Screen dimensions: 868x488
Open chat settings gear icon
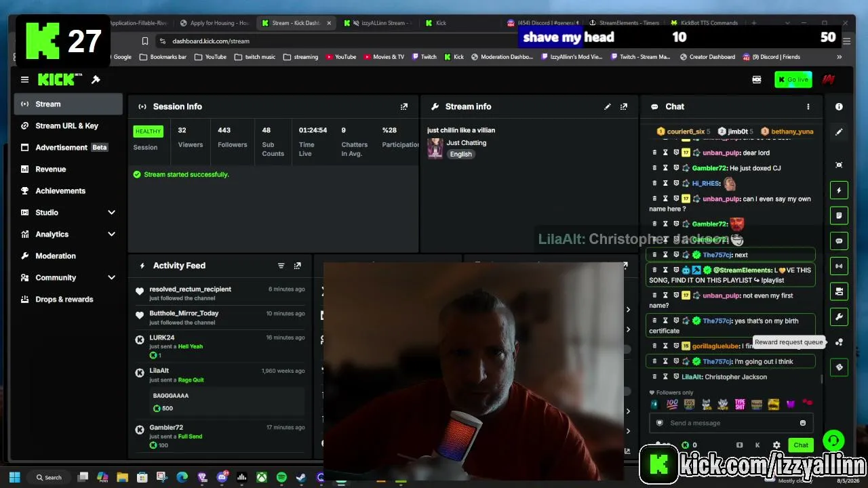[776, 445]
